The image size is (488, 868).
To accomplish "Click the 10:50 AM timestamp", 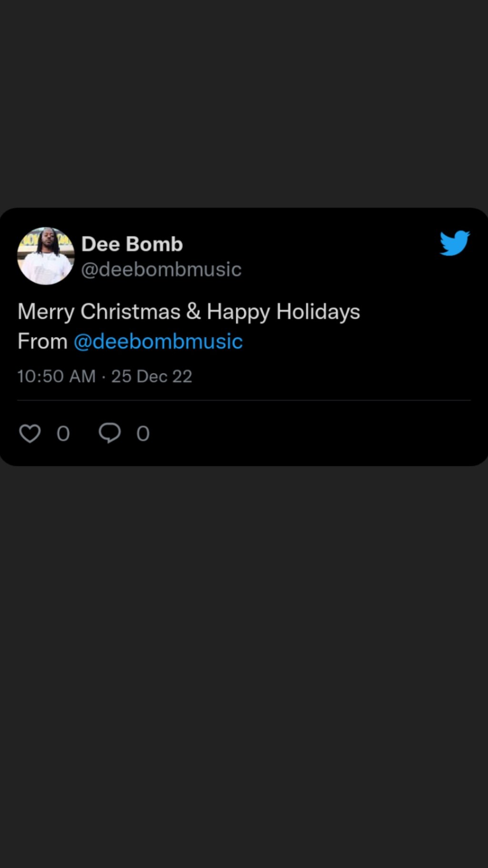I will pyautogui.click(x=56, y=376).
